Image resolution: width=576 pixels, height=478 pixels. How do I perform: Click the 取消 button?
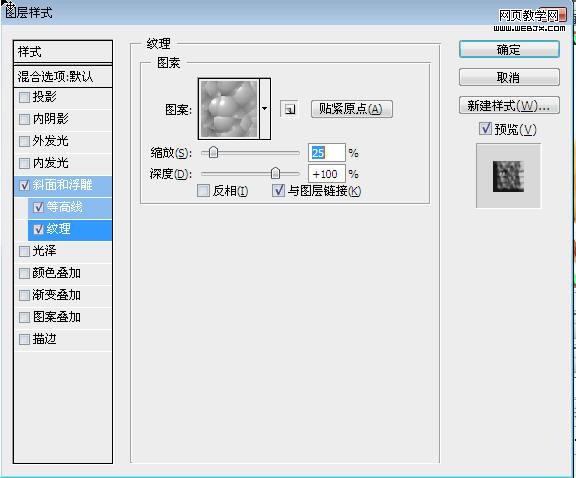click(x=509, y=77)
